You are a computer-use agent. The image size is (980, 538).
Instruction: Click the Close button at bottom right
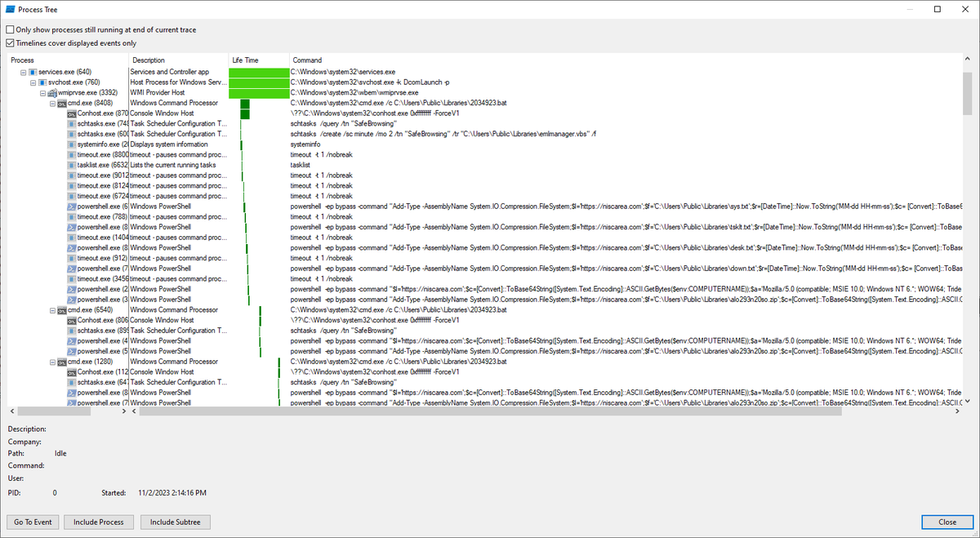[x=947, y=522]
